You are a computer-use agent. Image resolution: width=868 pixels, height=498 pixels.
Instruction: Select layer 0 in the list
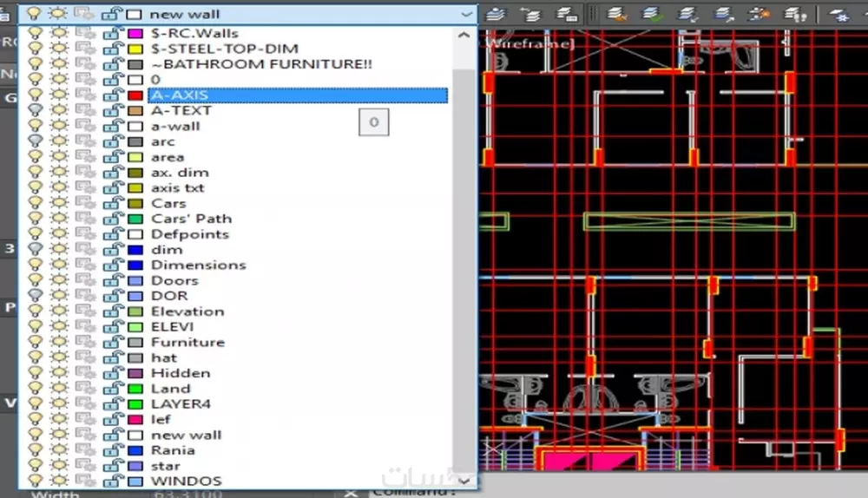(155, 80)
